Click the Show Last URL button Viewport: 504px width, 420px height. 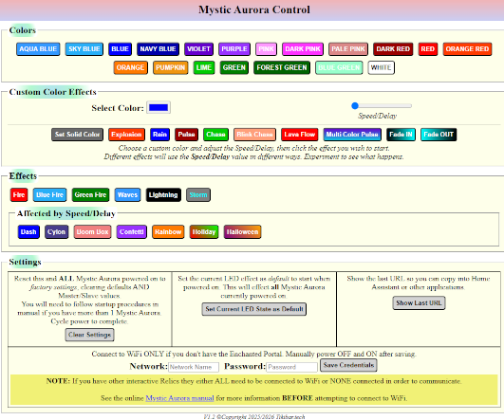click(x=419, y=302)
